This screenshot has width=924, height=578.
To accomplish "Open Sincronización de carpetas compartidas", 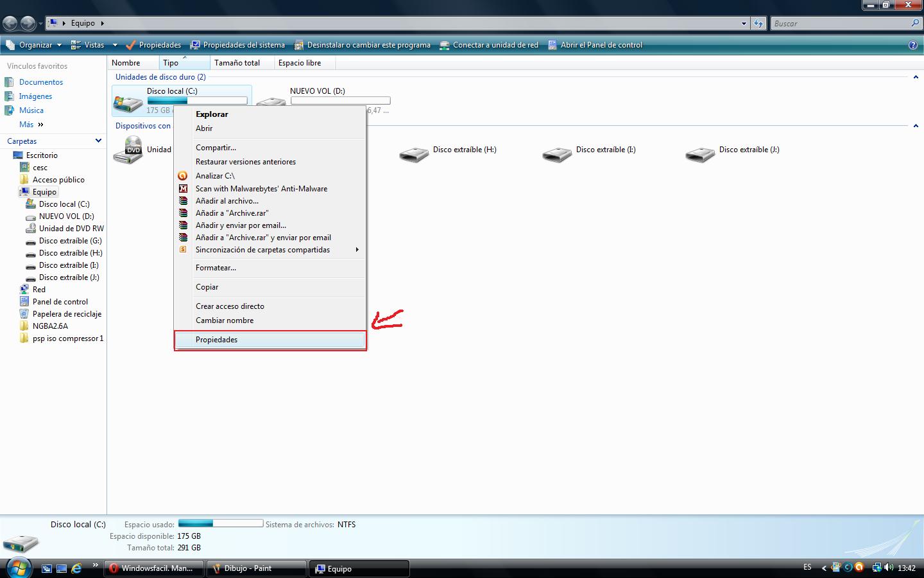I will pyautogui.click(x=263, y=250).
